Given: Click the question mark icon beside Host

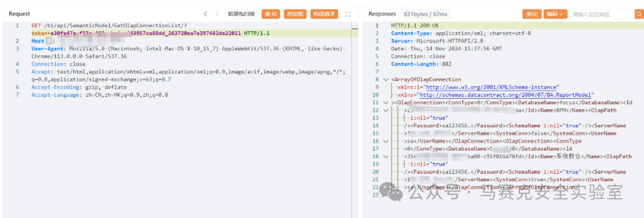Looking at the screenshot, I should [x=49, y=41].
